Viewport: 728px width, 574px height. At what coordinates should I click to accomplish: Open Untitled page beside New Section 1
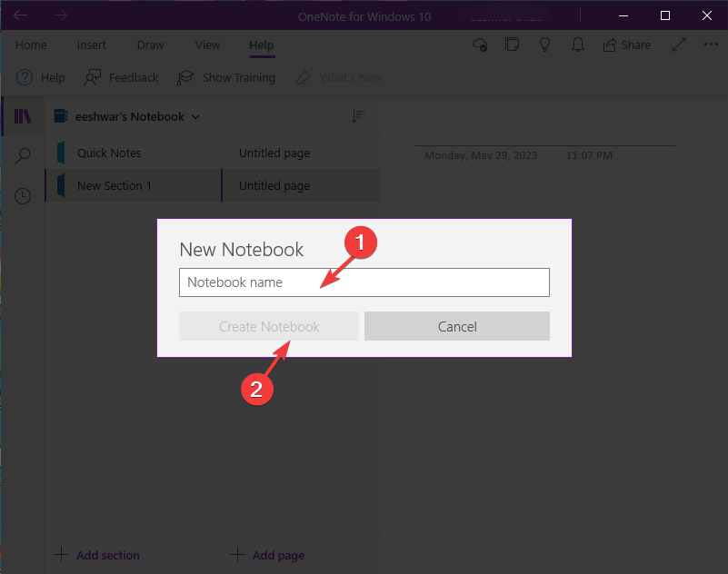[x=301, y=185]
